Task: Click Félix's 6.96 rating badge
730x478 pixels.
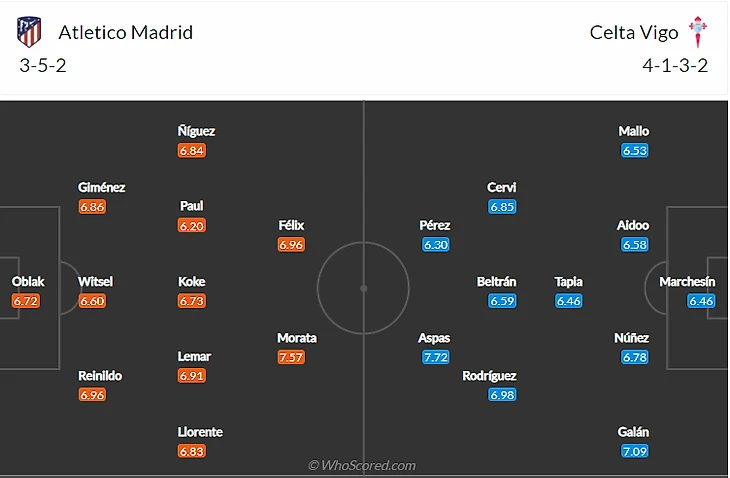Action: coord(291,244)
